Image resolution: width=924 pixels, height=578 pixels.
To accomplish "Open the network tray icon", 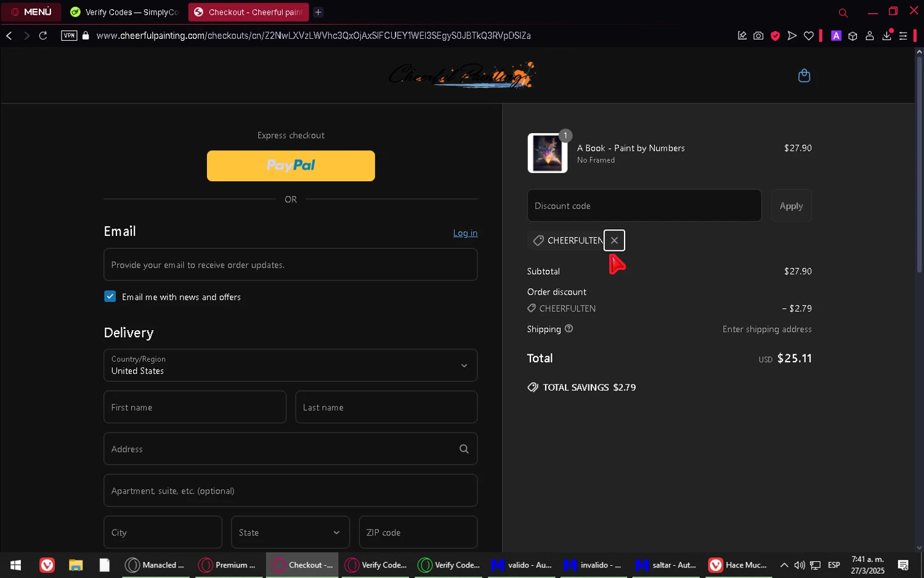I will click(815, 565).
